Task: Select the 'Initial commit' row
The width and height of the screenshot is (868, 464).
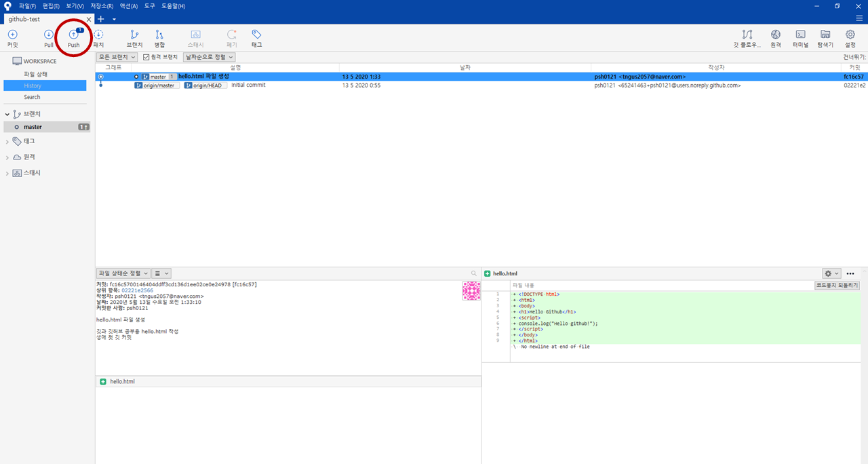Action: click(481, 85)
